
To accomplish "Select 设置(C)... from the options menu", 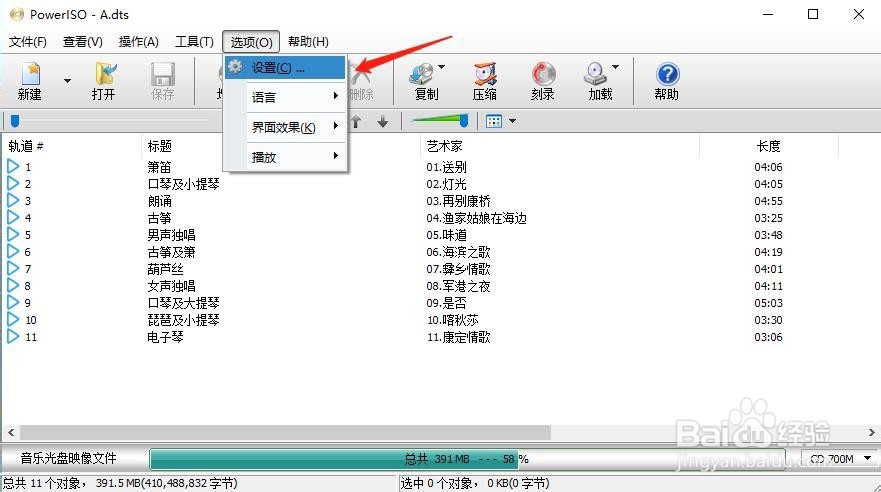I will tap(285, 68).
